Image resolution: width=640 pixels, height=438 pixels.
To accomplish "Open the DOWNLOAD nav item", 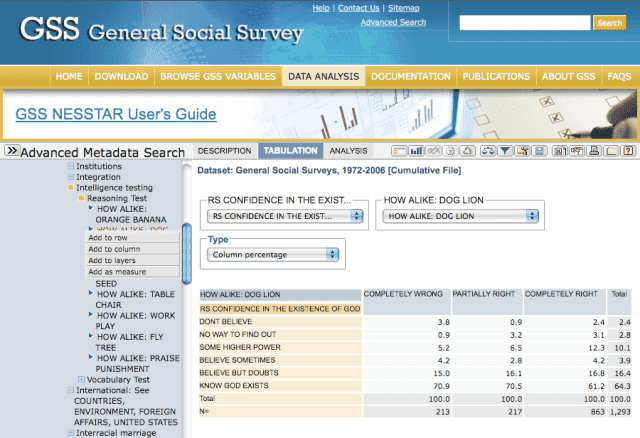I will [121, 76].
